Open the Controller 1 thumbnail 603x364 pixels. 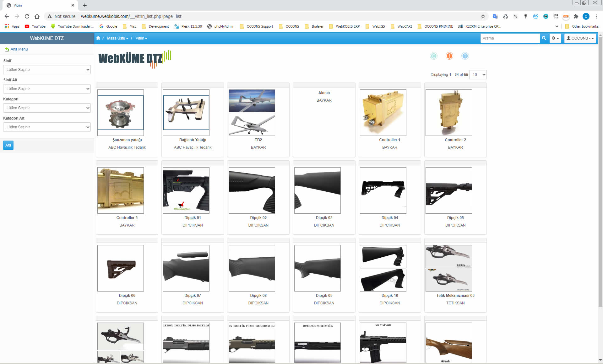tap(383, 113)
